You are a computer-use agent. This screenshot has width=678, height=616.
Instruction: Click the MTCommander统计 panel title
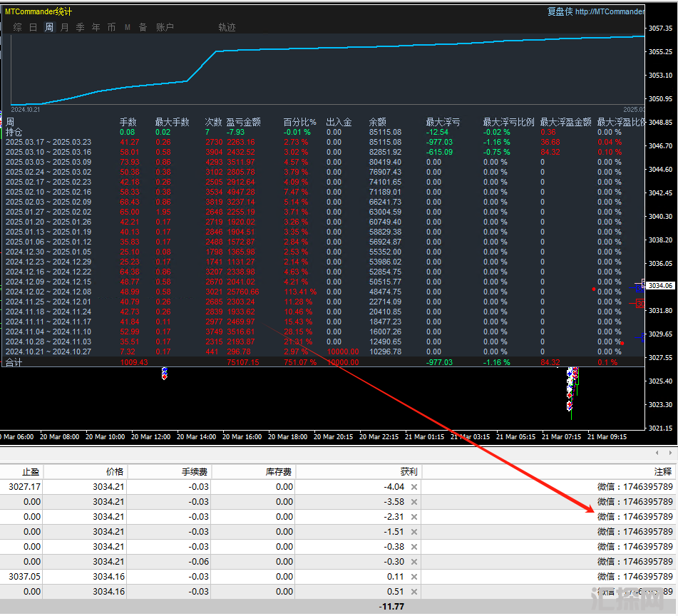[x=38, y=11]
